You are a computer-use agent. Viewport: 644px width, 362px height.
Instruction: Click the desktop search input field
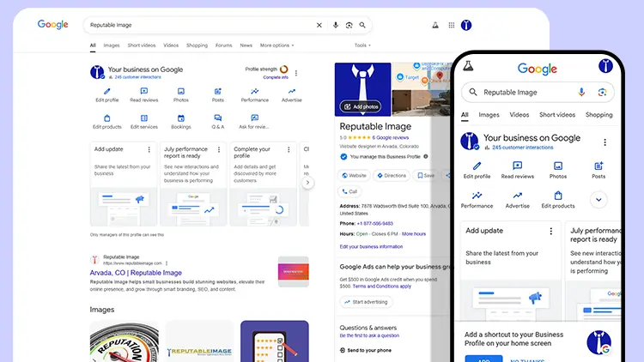pos(199,25)
